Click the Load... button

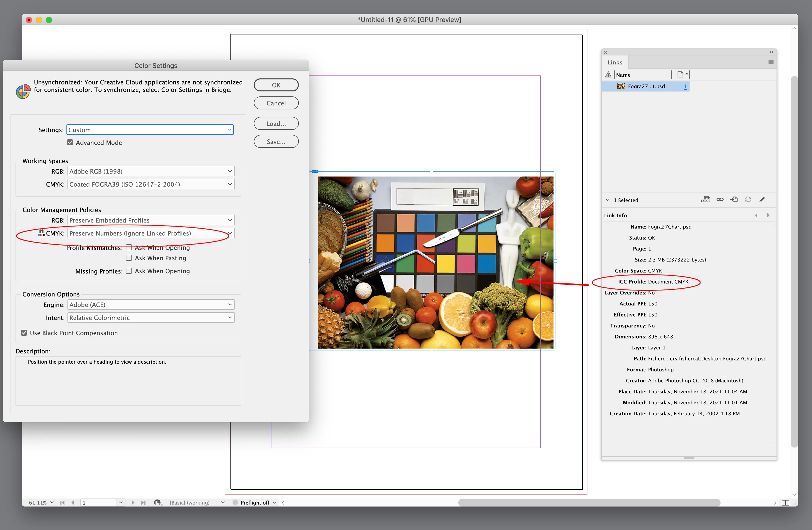[x=276, y=123]
